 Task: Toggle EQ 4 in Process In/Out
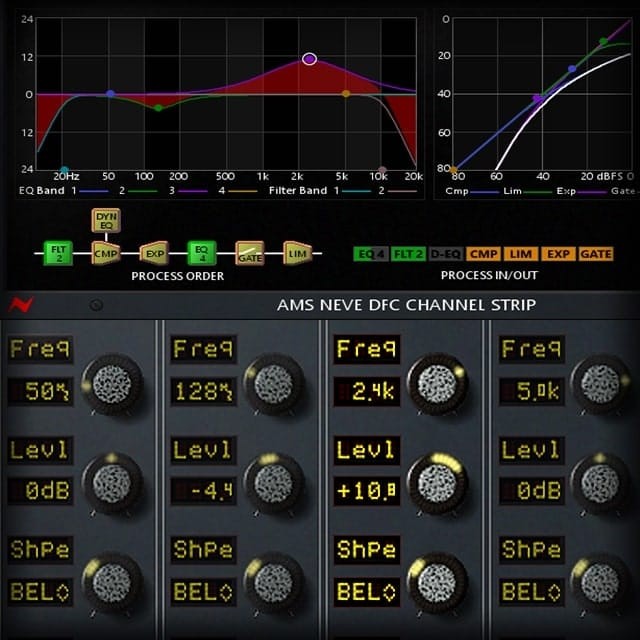pyautogui.click(x=371, y=254)
